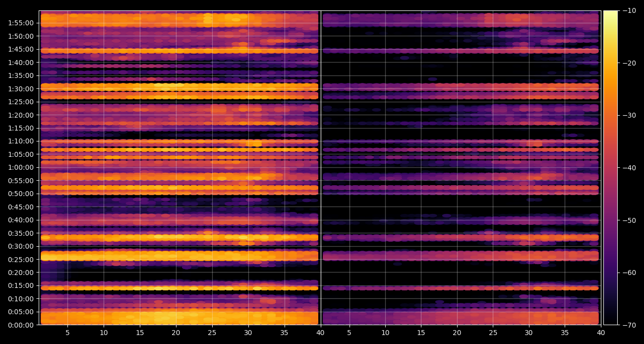Click the 0:50:00 y-axis tick label
Image resolution: width=644 pixels, height=344 pixels.
pos(22,194)
